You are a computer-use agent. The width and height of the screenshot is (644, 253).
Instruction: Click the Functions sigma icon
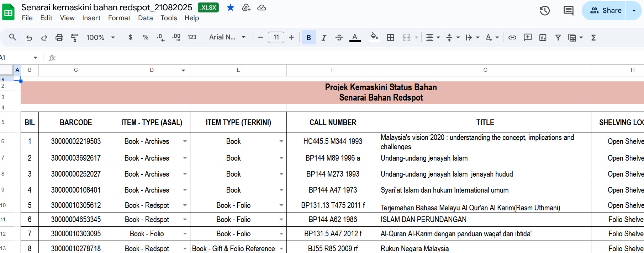tap(593, 38)
